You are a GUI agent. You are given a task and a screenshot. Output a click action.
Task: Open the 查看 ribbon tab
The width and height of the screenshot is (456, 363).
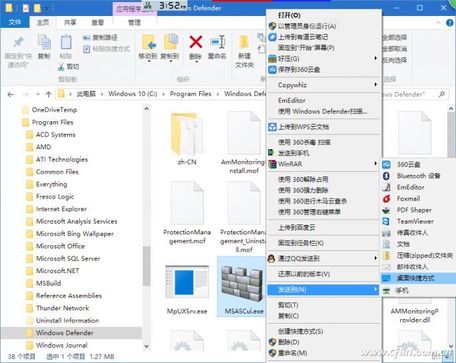point(98,22)
